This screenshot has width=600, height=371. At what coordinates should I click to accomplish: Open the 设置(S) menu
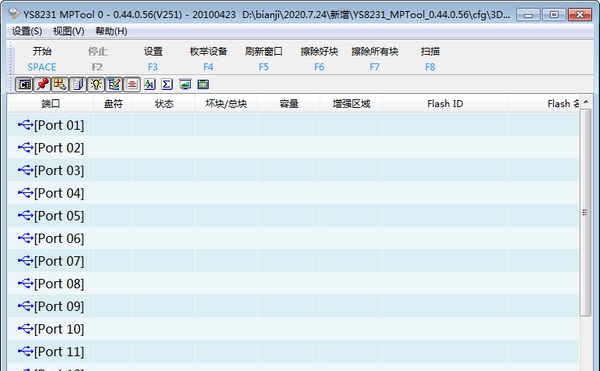pos(27,31)
